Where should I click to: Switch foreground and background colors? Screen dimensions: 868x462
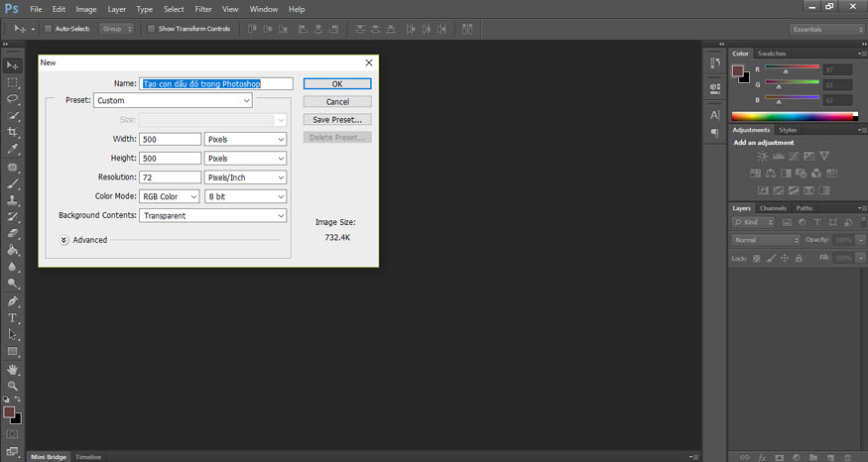tap(18, 399)
